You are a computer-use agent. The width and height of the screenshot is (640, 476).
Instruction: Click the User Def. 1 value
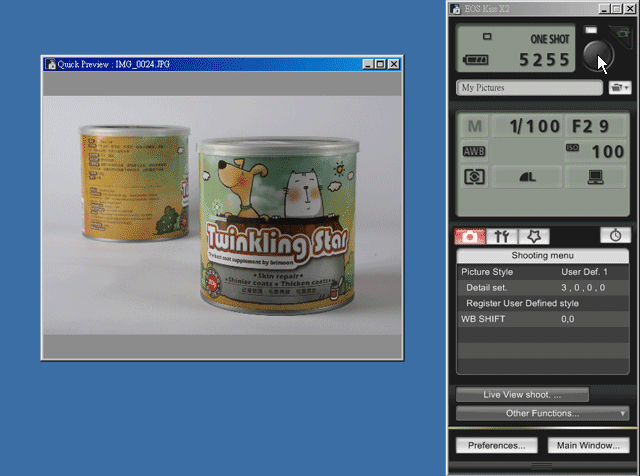click(584, 272)
